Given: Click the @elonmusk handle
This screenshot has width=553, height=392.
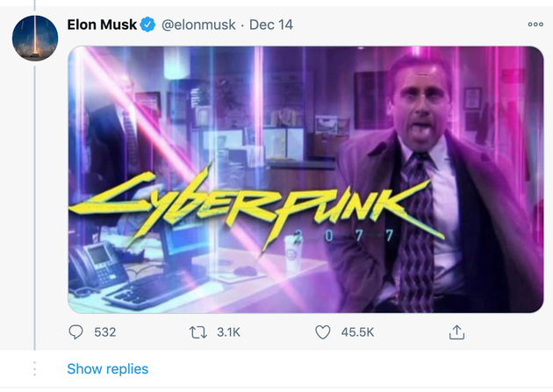Looking at the screenshot, I should point(199,25).
